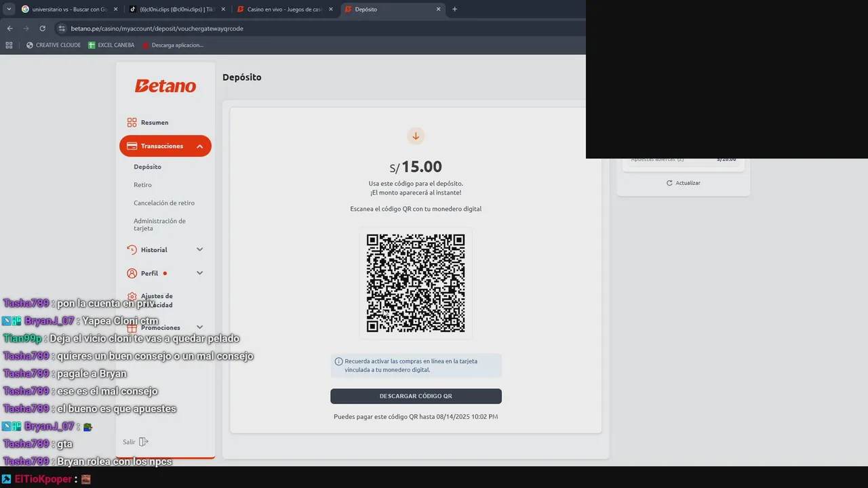The height and width of the screenshot is (488, 868).
Task: Open a new browser tab
Action: pos(454,9)
